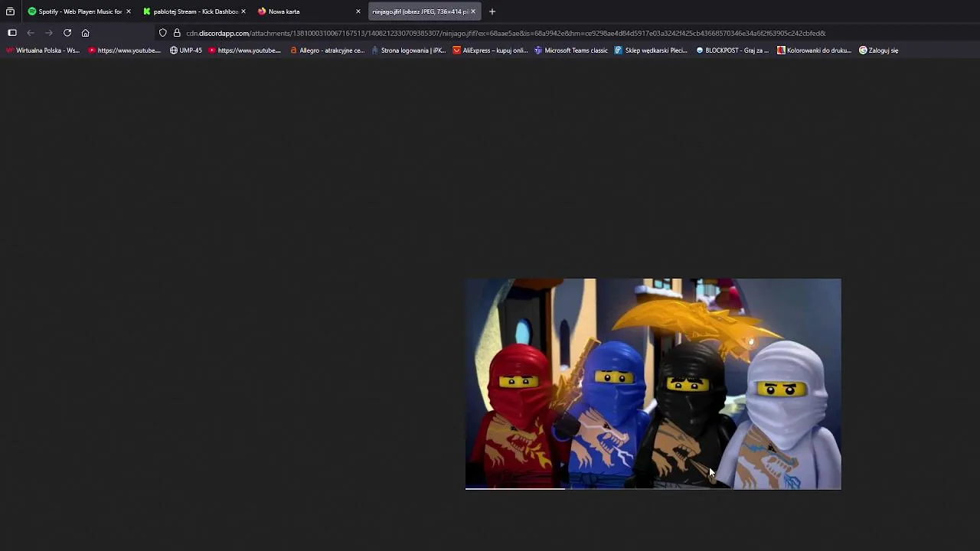The width and height of the screenshot is (980, 551).
Task: Open the Allegro bookmark
Action: coord(328,51)
